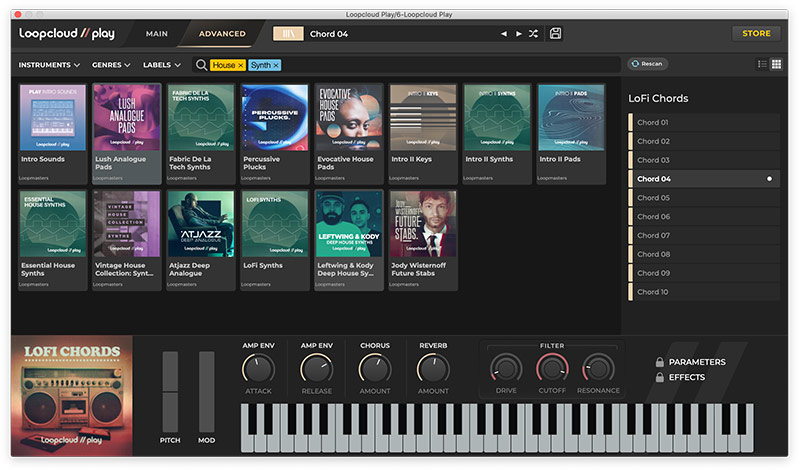Select the Lush Analogue Pads pack
The width and height of the screenshot is (800, 470).
(127, 133)
